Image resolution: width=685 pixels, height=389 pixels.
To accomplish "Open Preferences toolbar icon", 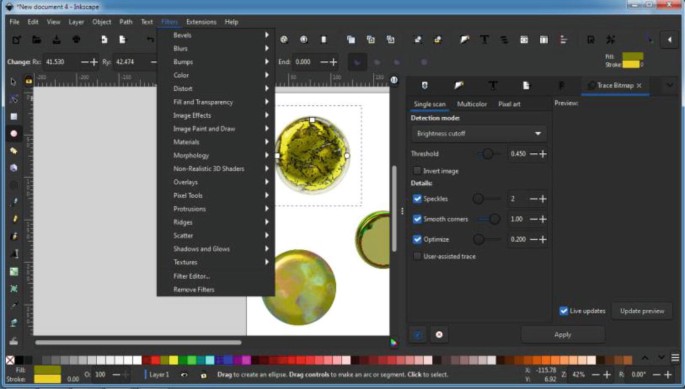I will coord(611,40).
